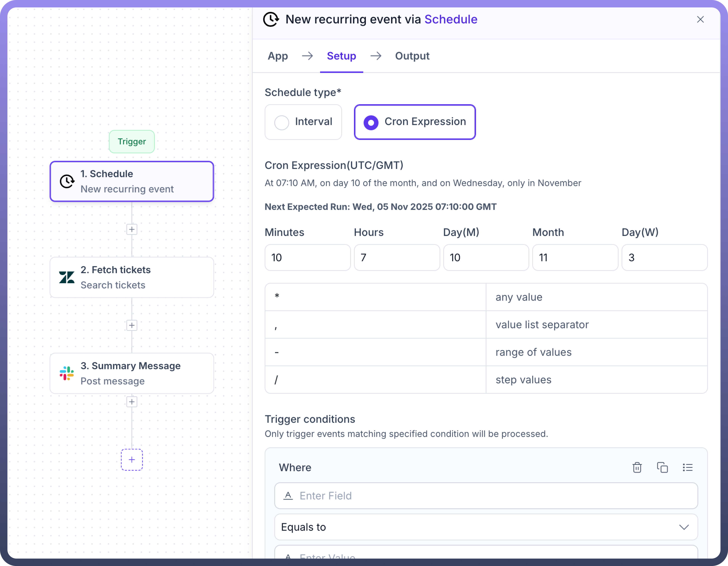
Task: Click the Schedule link in panel title
Action: pos(451,19)
